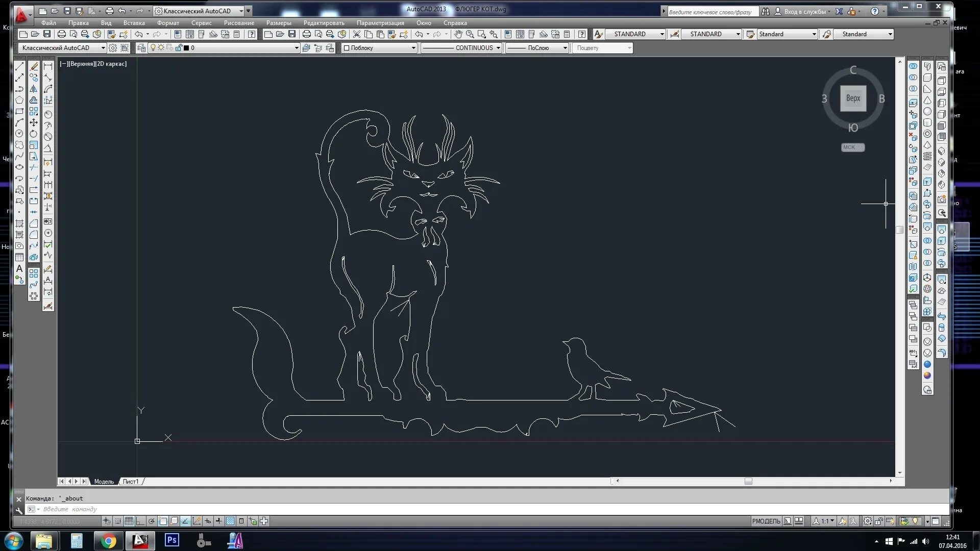Viewport: 980px width, 551px height.
Task: Expand the layer 0 dropdown list
Action: tap(296, 48)
